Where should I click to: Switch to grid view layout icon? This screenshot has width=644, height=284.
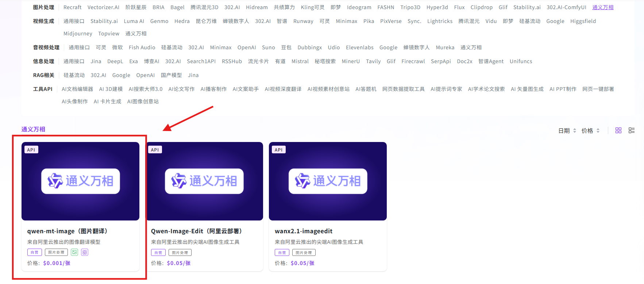pos(618,130)
